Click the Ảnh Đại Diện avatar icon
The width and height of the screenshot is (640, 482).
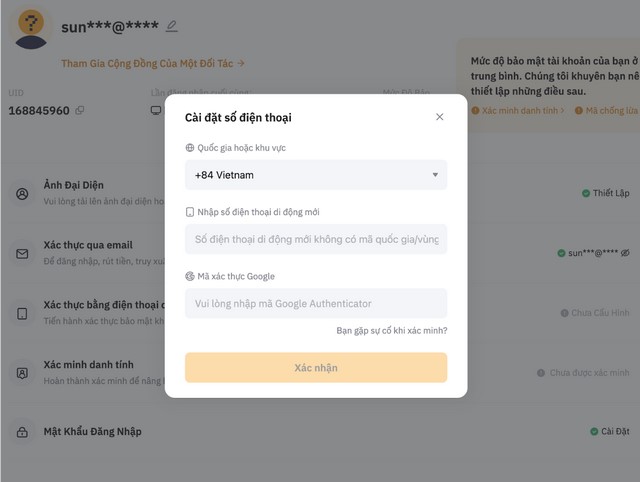click(22, 194)
